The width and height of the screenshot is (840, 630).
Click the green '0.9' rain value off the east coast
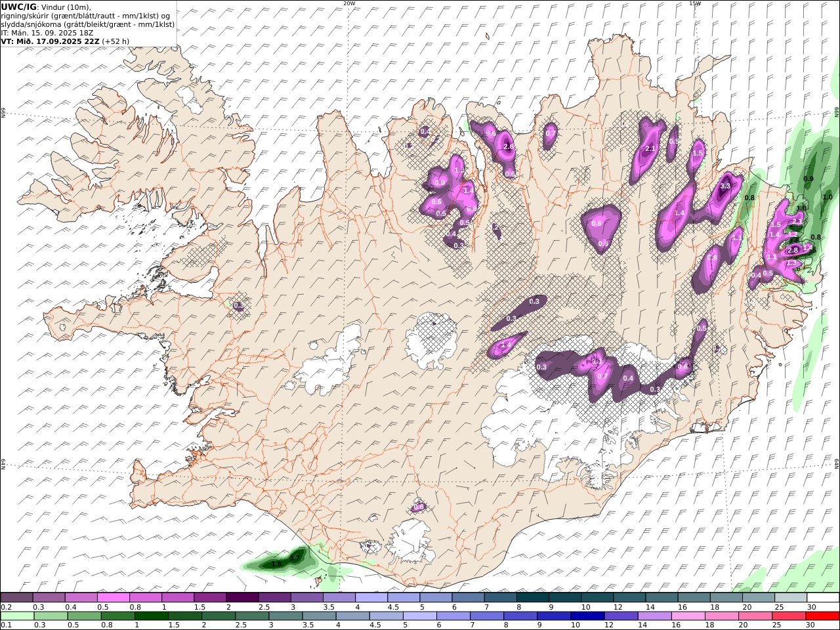pos(808,179)
